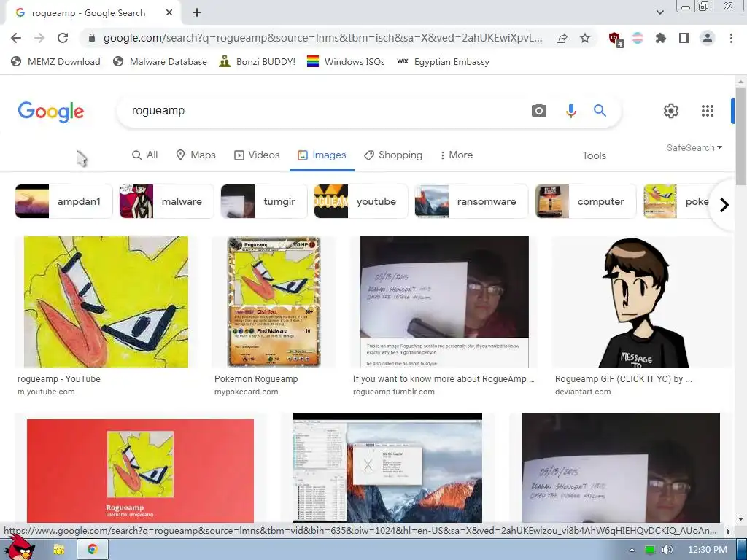
Task: Open Chrome from the taskbar
Action: tap(93, 549)
